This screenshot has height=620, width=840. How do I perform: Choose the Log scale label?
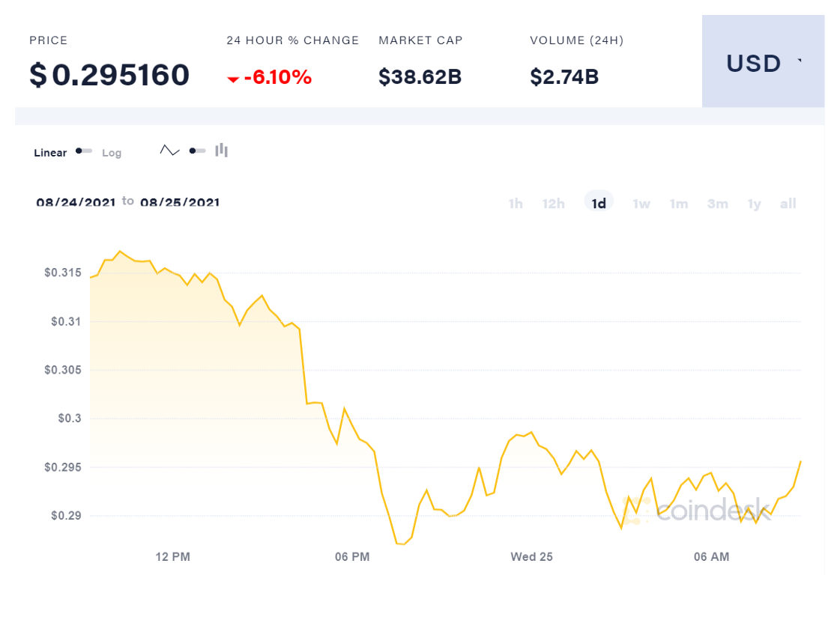(x=112, y=153)
